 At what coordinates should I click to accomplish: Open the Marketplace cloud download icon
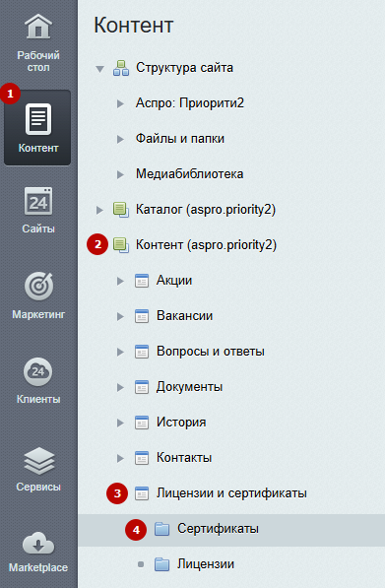click(38, 544)
